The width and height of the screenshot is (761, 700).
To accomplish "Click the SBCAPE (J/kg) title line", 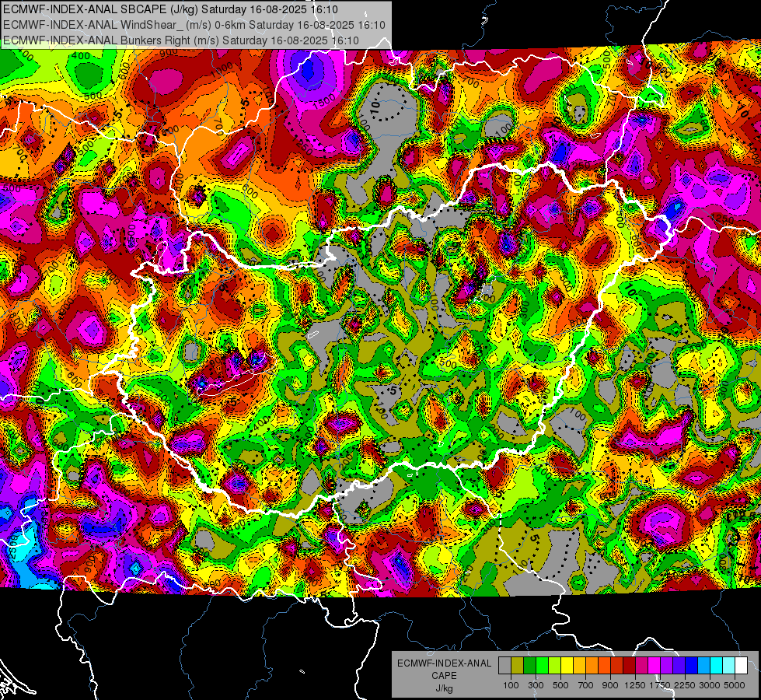I will (171, 9).
